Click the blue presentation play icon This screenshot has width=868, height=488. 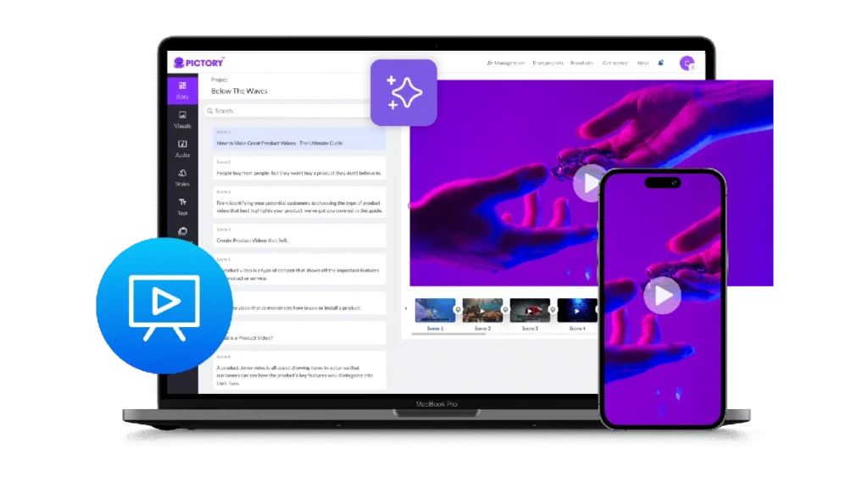[163, 307]
